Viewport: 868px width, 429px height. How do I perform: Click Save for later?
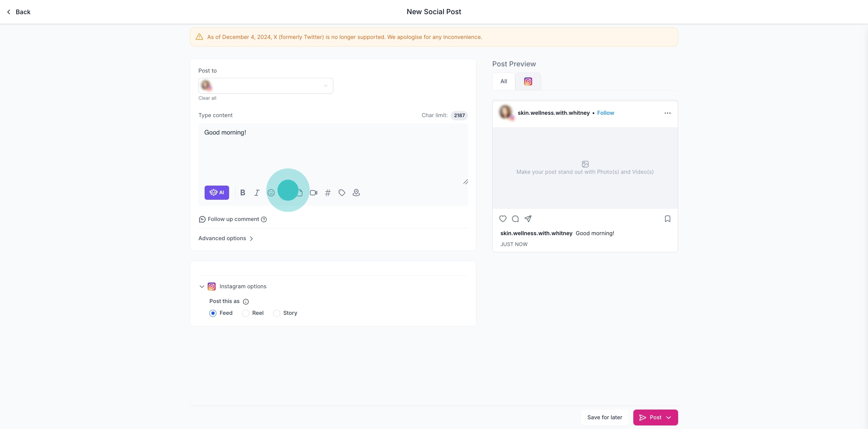(605, 417)
